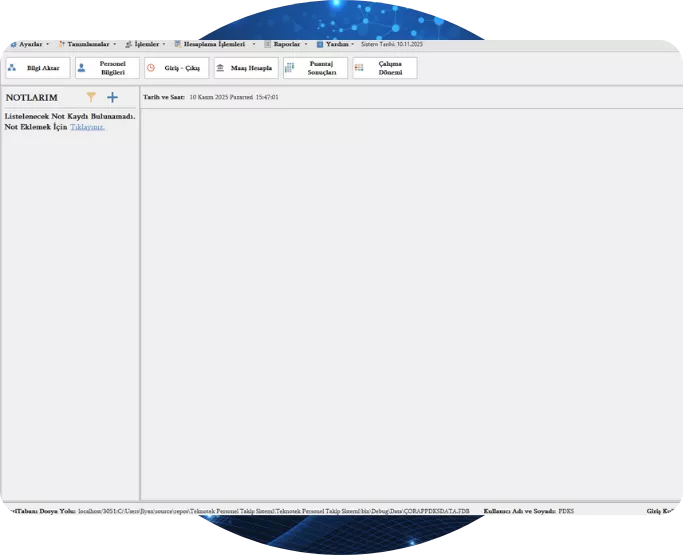Click the Sistem Tarihi label in menu bar
683x555 pixels.
click(x=392, y=44)
